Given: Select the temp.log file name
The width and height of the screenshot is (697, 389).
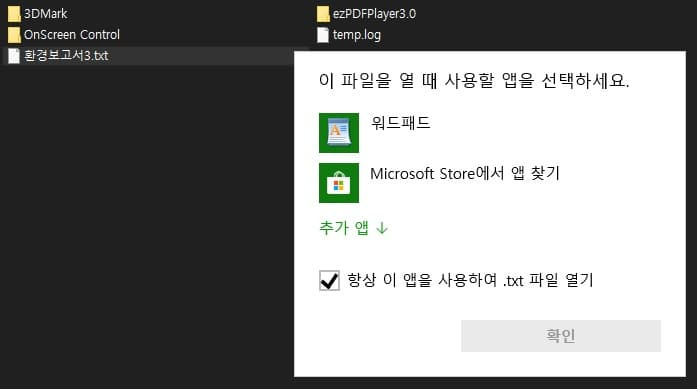Looking at the screenshot, I should 357,35.
